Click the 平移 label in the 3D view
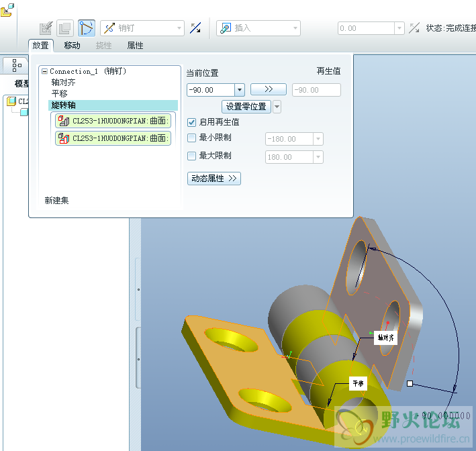Screen dimensions: 476x451 359,384
